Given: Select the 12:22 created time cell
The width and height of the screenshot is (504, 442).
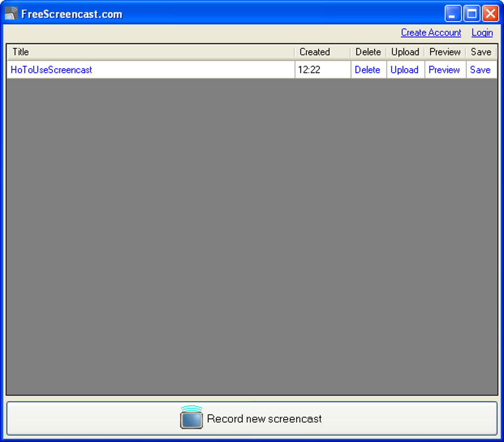Looking at the screenshot, I should (322, 70).
